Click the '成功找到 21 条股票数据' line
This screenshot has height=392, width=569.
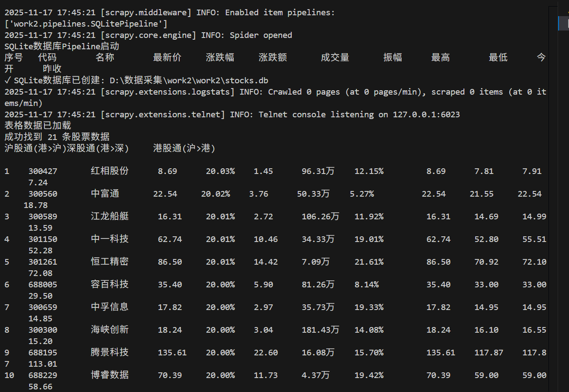pos(57,137)
